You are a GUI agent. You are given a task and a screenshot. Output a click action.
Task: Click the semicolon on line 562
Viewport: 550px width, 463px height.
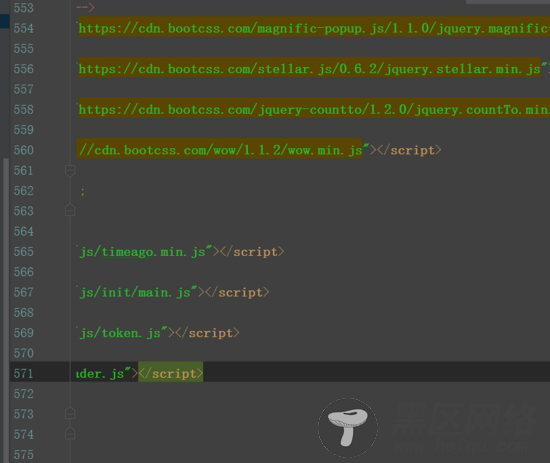(x=82, y=192)
